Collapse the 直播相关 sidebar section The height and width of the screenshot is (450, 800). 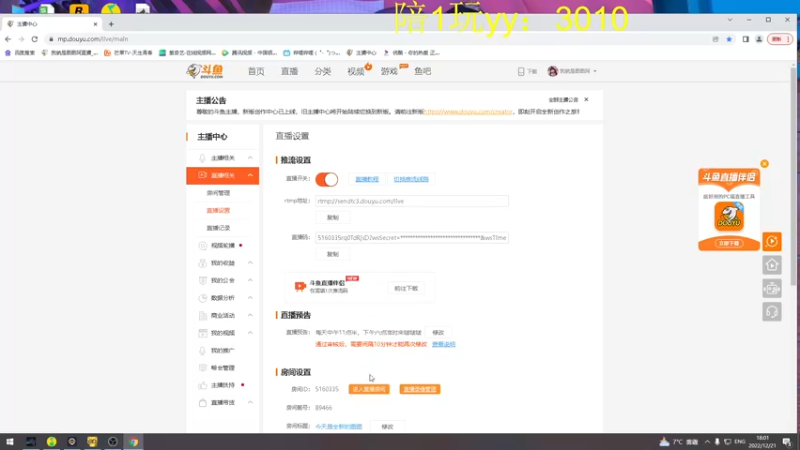coord(250,176)
